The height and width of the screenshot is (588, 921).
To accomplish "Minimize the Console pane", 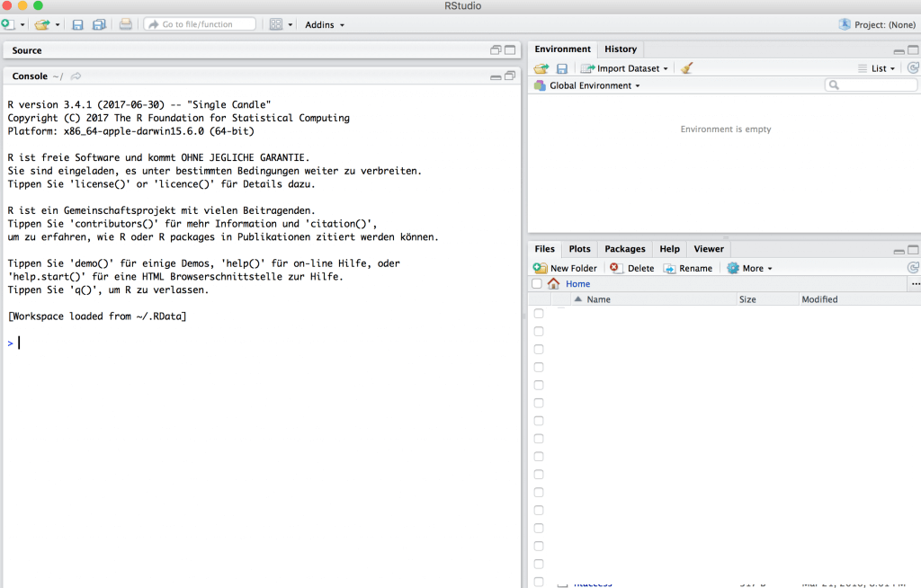I will point(496,76).
